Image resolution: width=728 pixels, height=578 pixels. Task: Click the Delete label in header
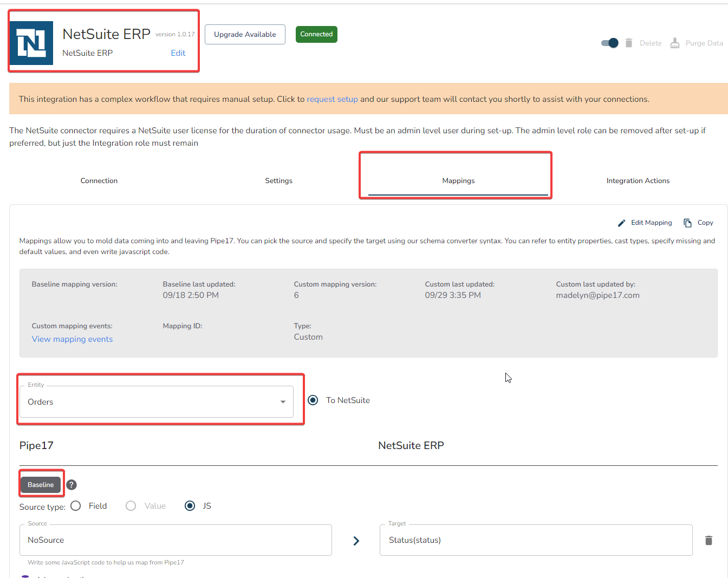651,43
